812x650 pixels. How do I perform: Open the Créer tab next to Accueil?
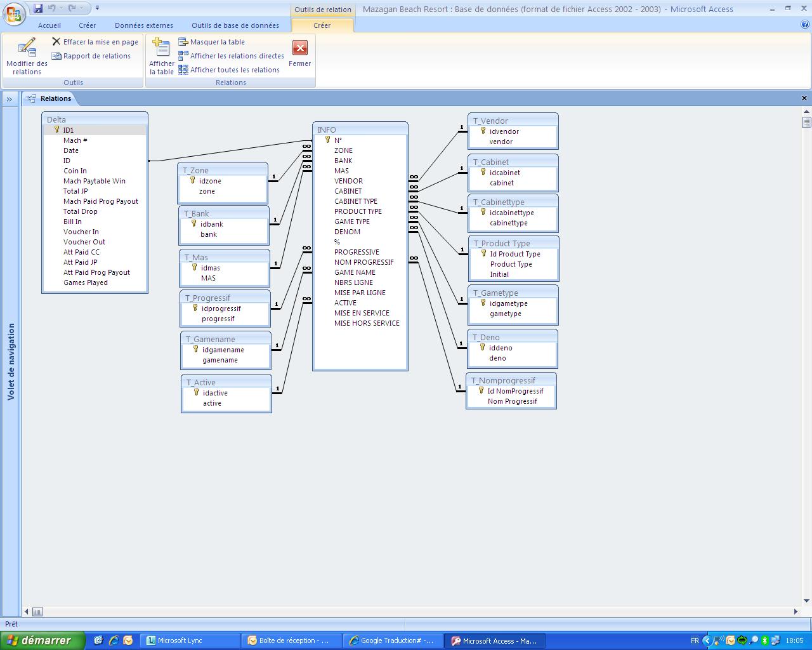[88, 25]
